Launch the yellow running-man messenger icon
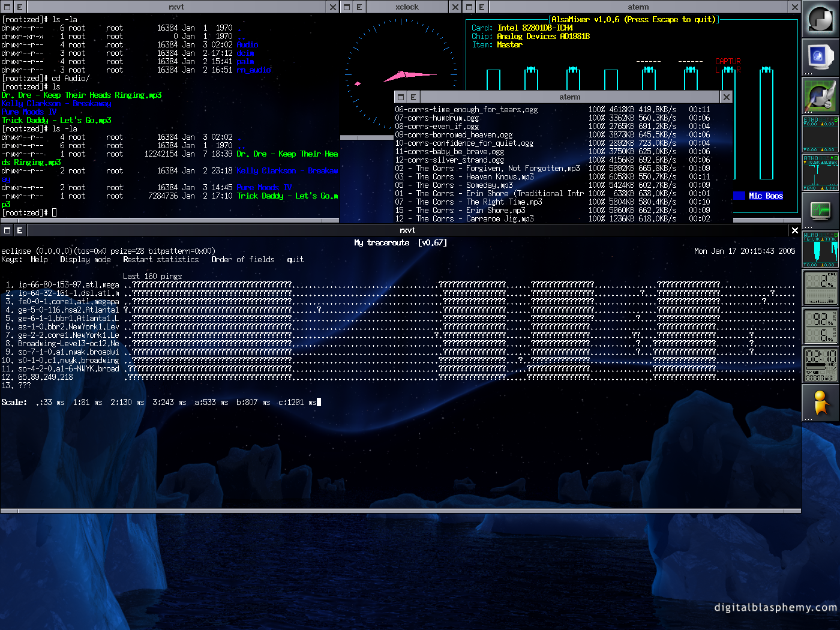This screenshot has height=630, width=840. (820, 403)
